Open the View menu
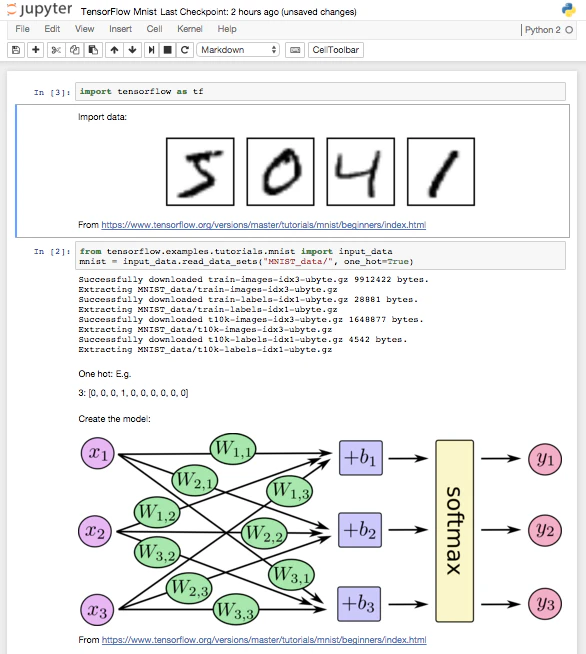Viewport: 586px width, 654px height. (x=84, y=29)
